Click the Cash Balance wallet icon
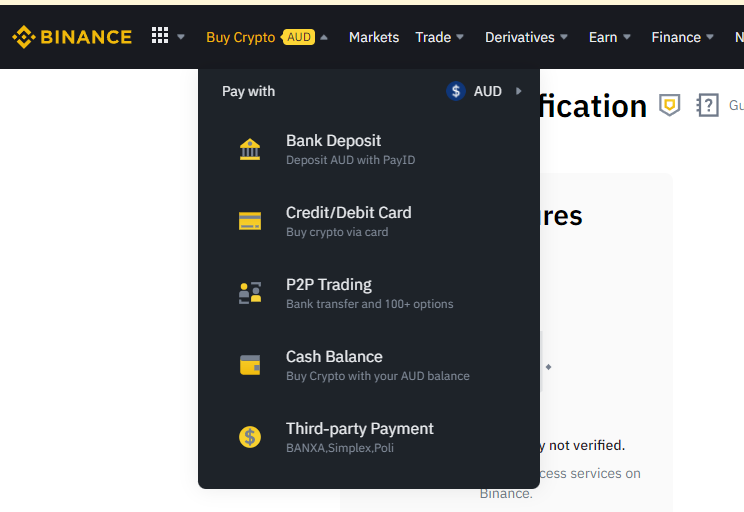The height and width of the screenshot is (512, 744). pos(250,365)
